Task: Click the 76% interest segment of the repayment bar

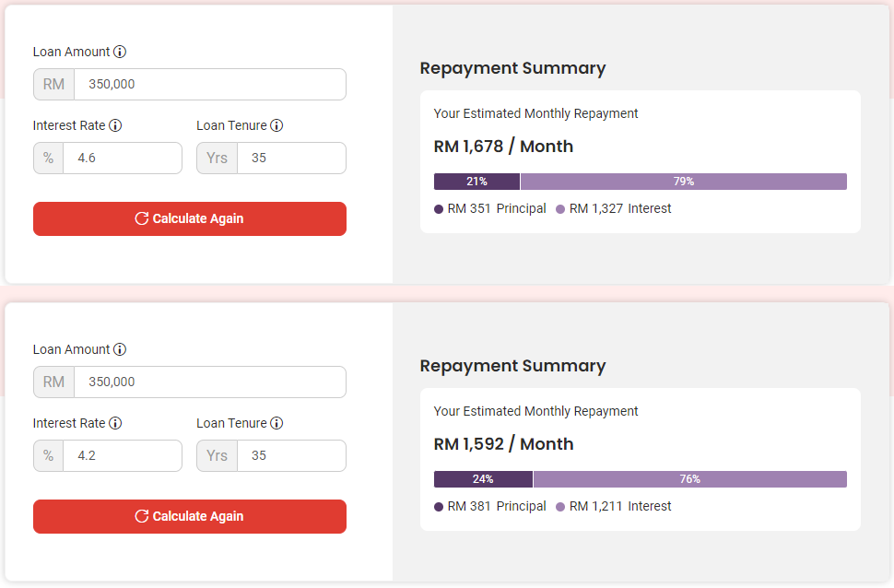Action: click(689, 479)
